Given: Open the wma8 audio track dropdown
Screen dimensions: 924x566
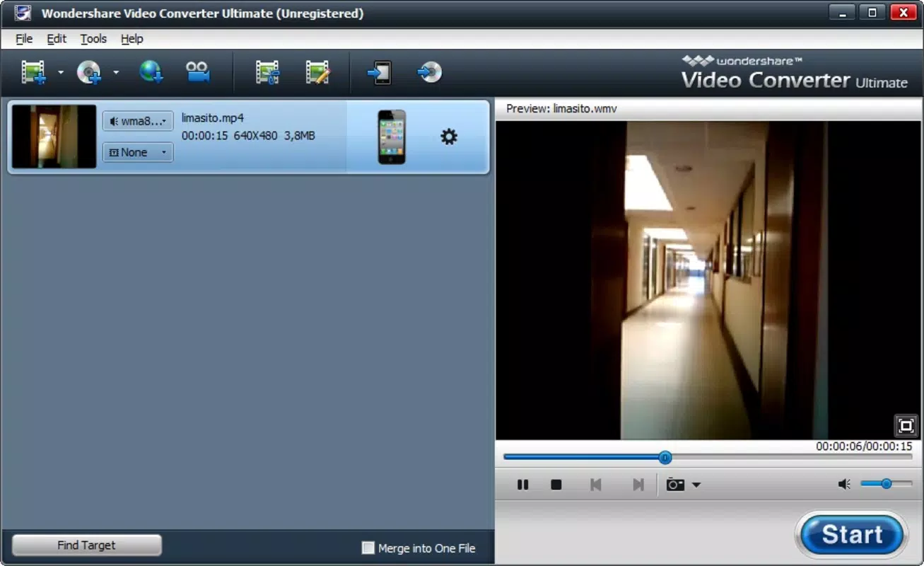Looking at the screenshot, I should tap(138, 121).
